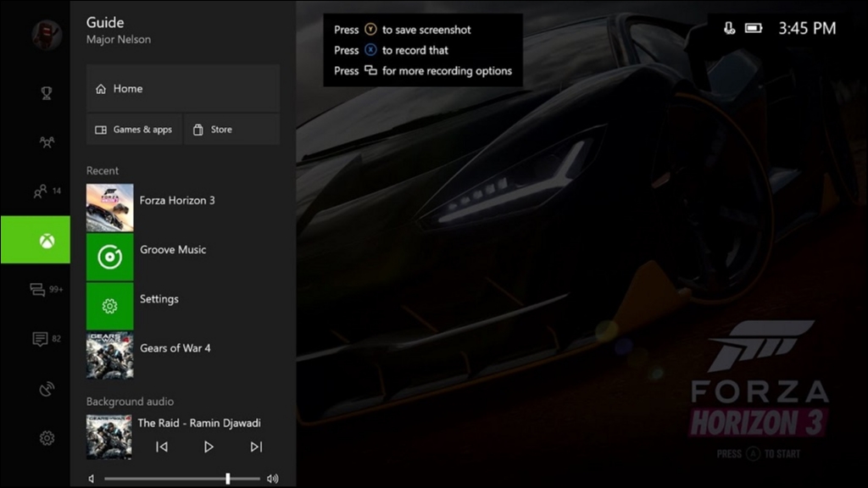This screenshot has width=868, height=488.
Task: Click the controller battery status icon
Action: pos(754,28)
